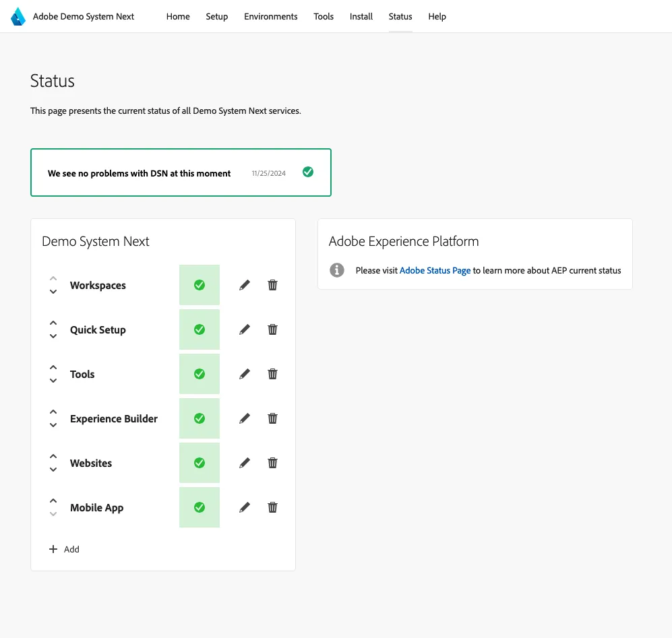Edit the Workspaces service entry

pos(244,285)
